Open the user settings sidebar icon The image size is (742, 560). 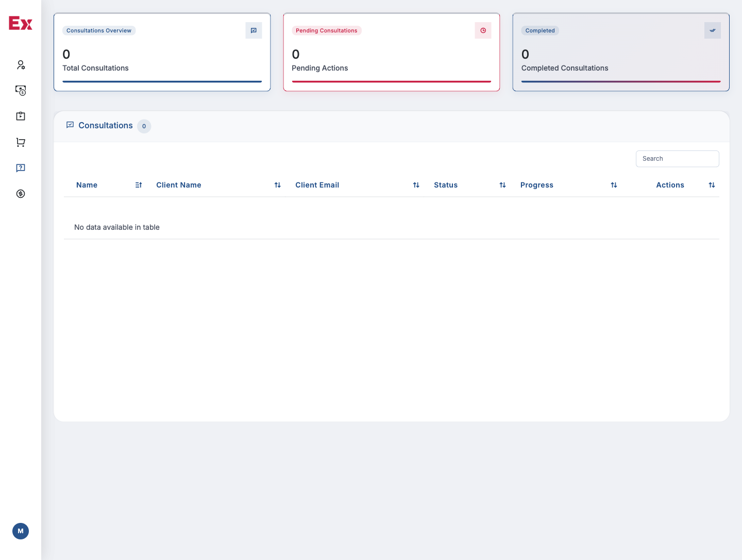pos(21,65)
